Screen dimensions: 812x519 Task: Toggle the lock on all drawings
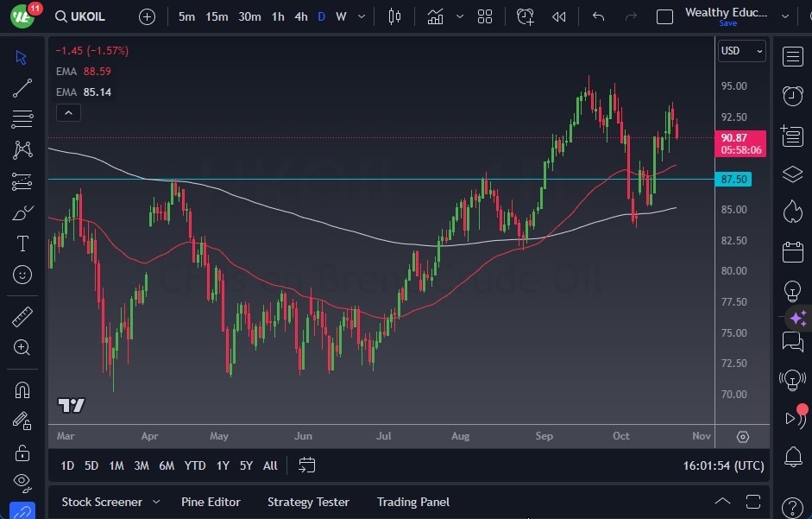tap(22, 452)
